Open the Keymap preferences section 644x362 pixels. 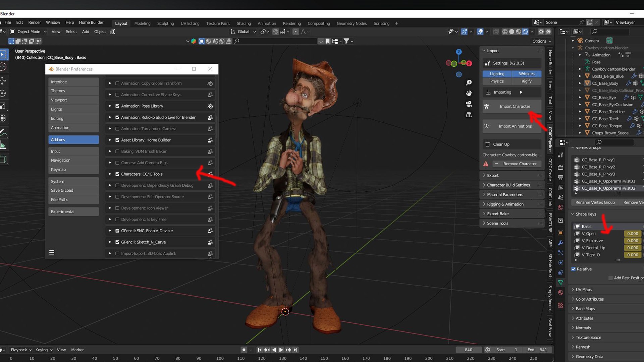click(73, 170)
